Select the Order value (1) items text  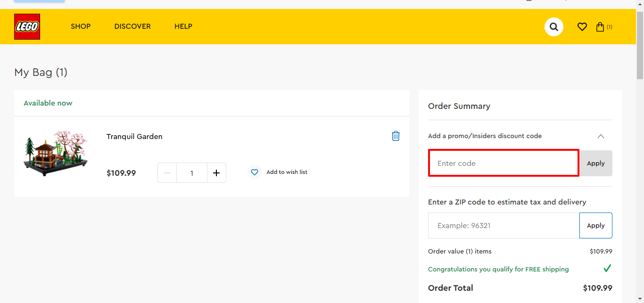point(460,252)
